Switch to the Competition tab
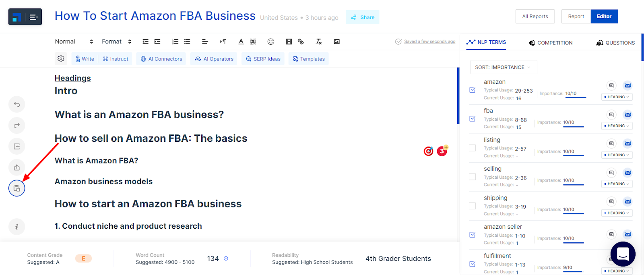 [551, 43]
